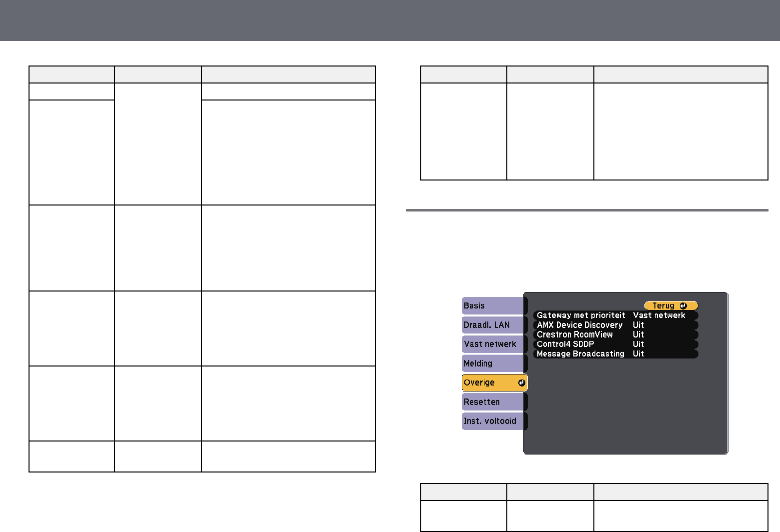780x532 pixels.
Task: Open the Resetten menu tab
Action: point(492,402)
